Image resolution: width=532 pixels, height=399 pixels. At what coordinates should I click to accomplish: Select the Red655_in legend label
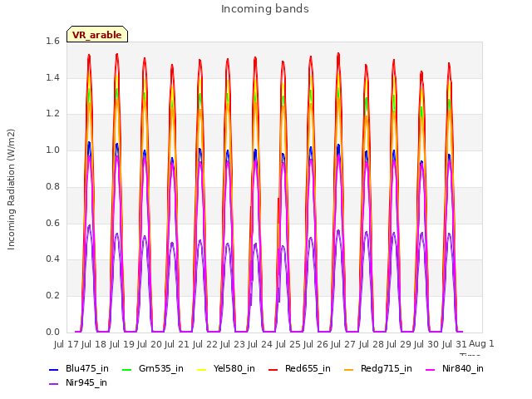point(308,369)
